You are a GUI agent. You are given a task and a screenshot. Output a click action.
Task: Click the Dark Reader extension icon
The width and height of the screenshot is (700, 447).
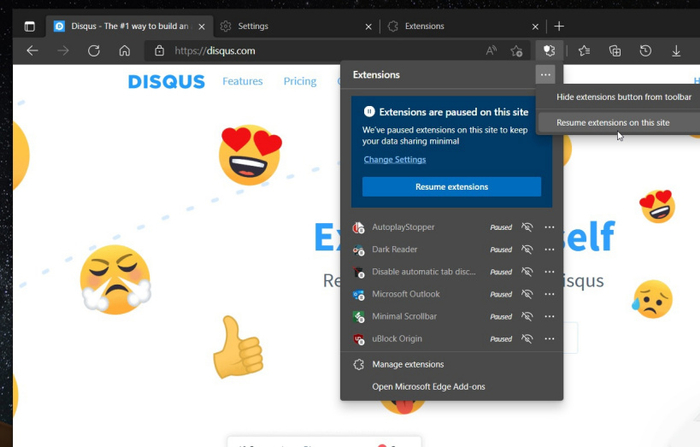click(x=358, y=250)
